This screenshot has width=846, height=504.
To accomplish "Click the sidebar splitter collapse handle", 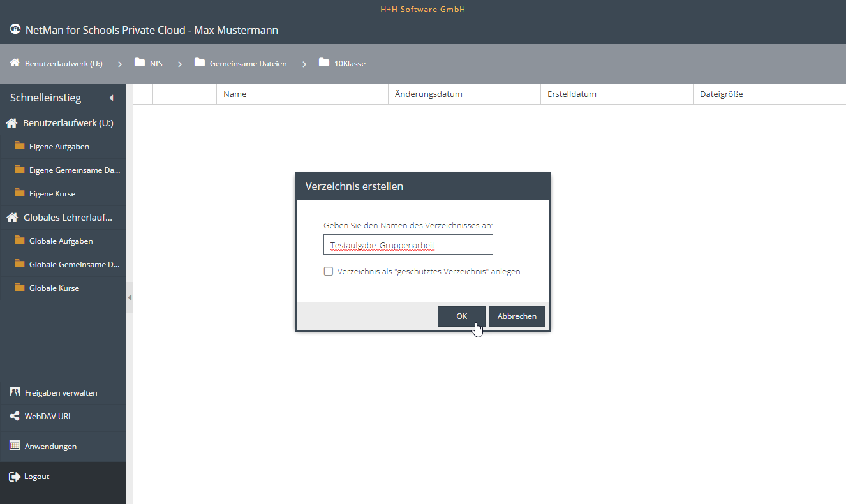I will coord(130,297).
